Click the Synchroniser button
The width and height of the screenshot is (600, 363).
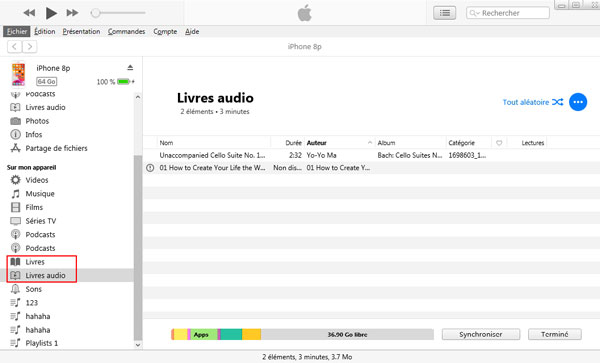click(481, 334)
